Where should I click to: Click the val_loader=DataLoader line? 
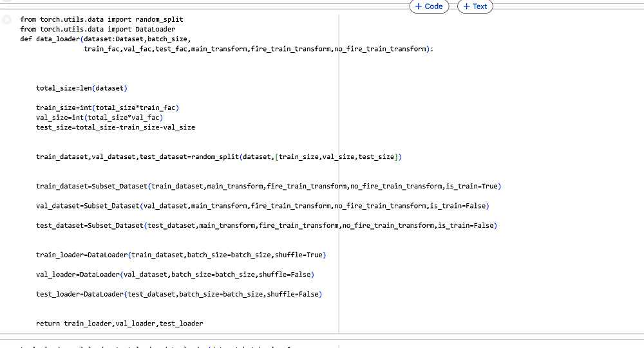175,275
